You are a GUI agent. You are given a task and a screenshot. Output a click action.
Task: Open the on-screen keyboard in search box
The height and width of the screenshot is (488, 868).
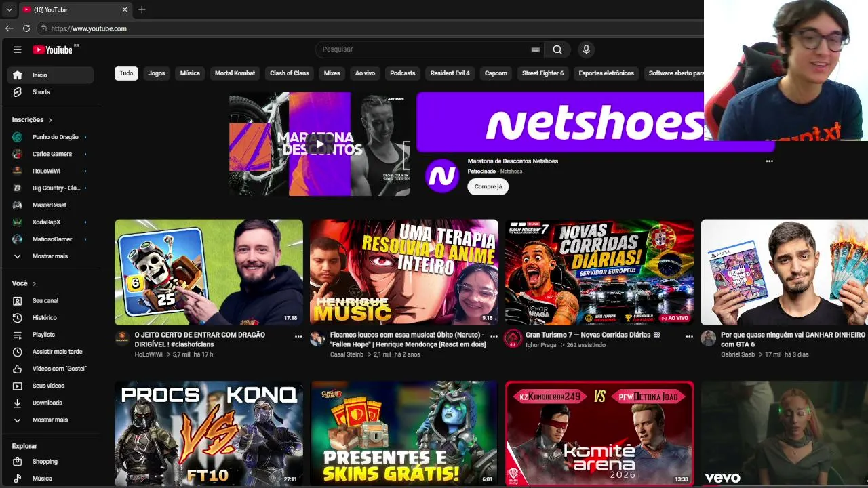click(535, 49)
